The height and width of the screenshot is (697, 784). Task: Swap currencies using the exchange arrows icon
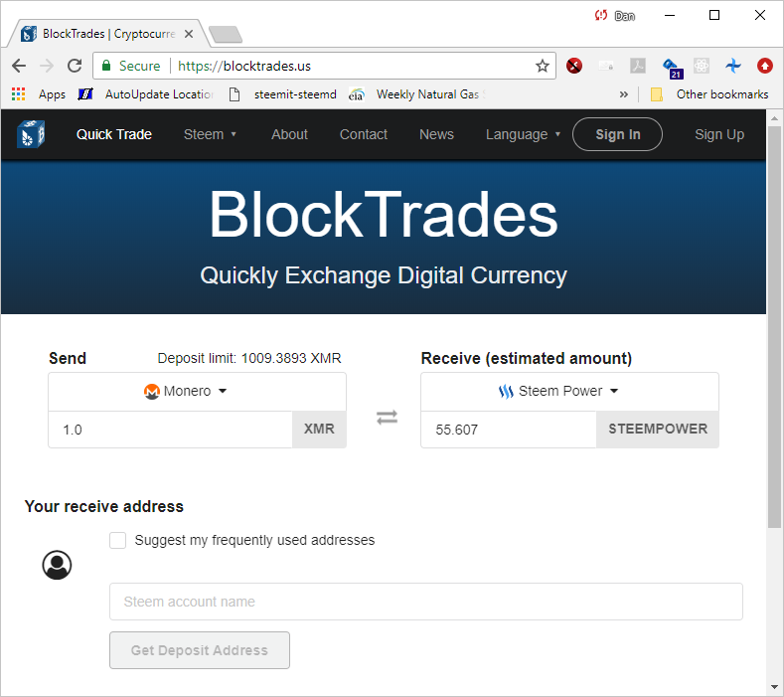[x=387, y=417]
